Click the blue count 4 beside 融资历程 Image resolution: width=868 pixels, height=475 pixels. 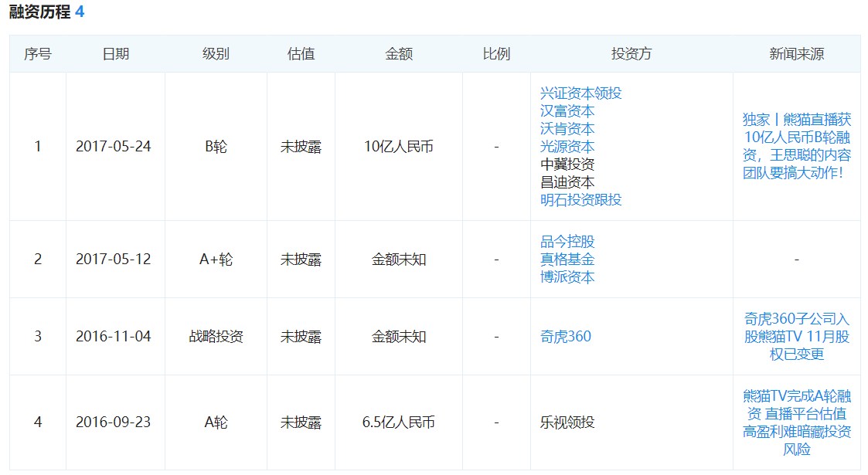click(x=80, y=12)
